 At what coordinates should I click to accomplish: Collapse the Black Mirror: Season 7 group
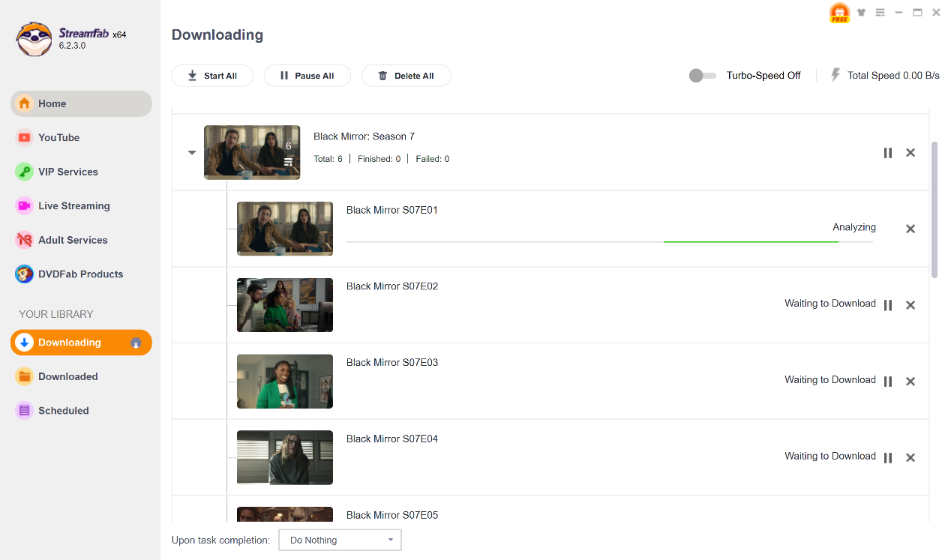coord(192,153)
